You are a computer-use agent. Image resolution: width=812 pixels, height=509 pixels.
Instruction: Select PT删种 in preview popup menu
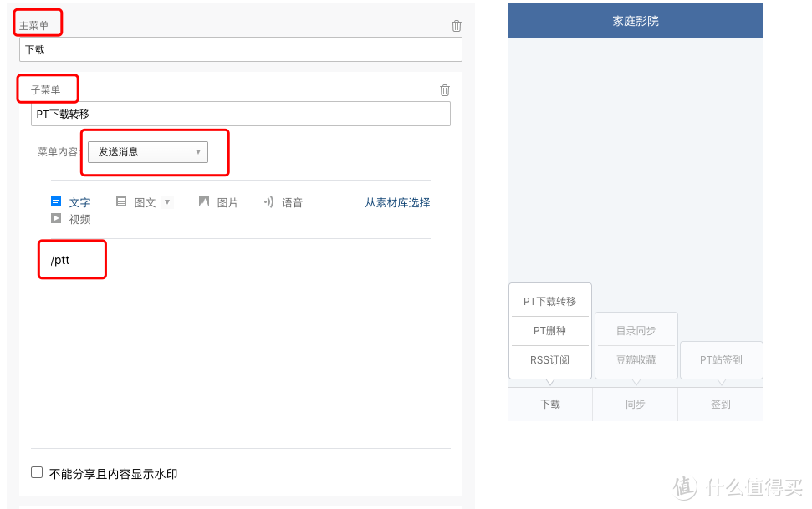(550, 331)
